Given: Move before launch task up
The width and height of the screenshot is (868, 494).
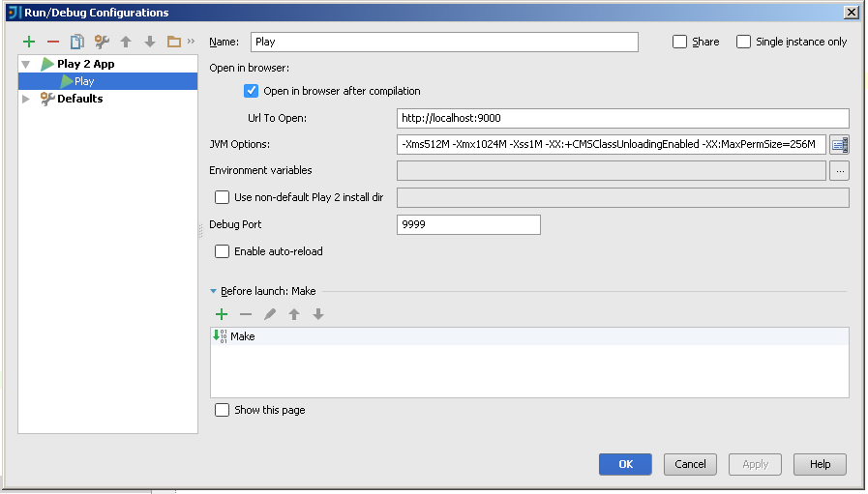Looking at the screenshot, I should [294, 314].
